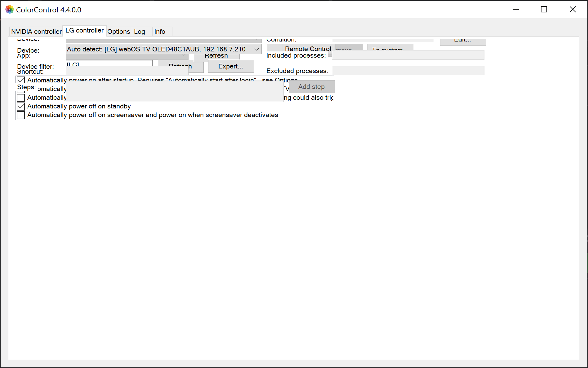The image size is (588, 368).
Task: Open the Info tab
Action: point(160,31)
